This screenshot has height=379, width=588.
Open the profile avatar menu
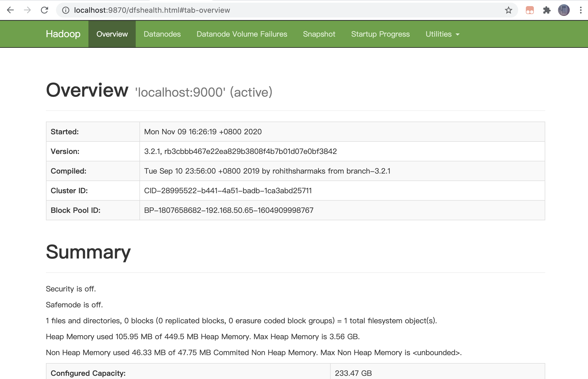[564, 10]
